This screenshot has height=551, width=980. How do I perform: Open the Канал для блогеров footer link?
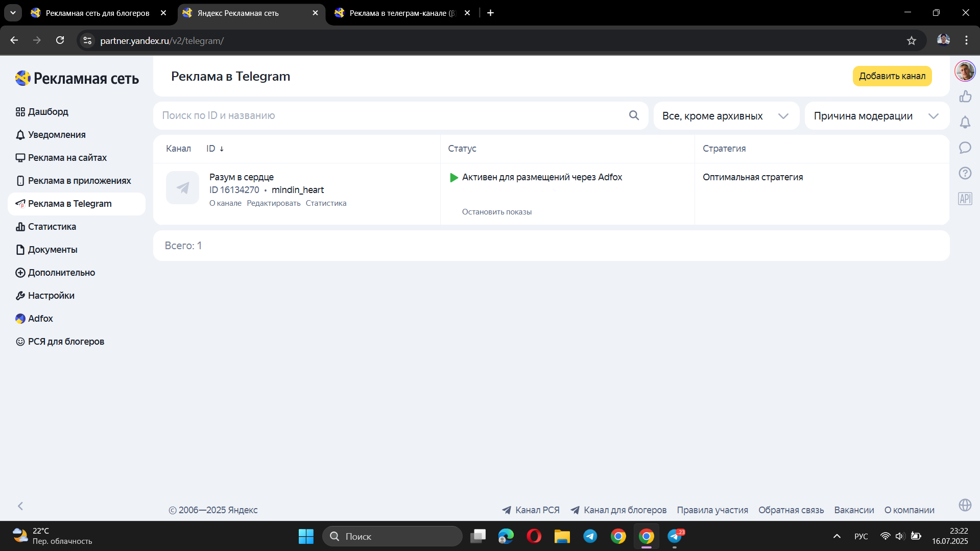(618, 510)
